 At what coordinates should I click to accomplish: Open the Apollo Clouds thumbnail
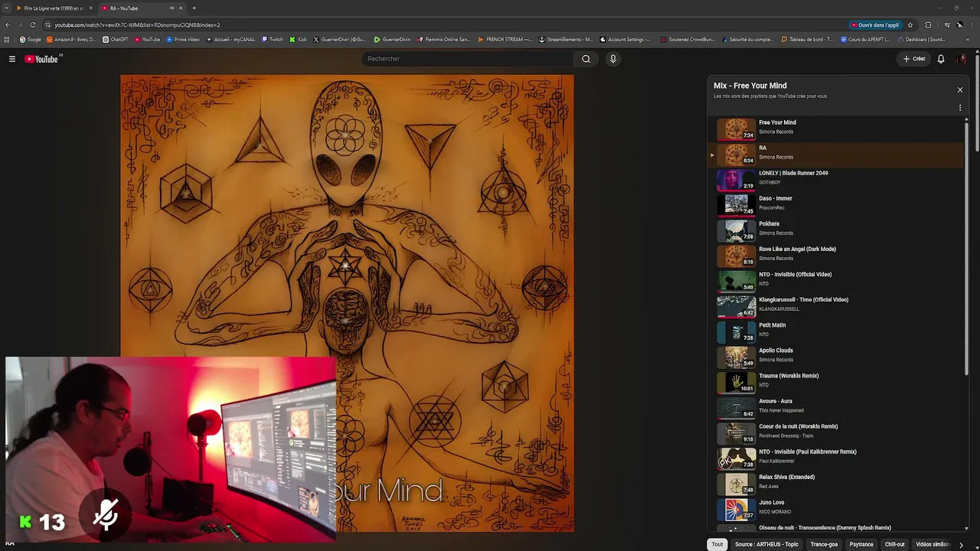point(736,357)
